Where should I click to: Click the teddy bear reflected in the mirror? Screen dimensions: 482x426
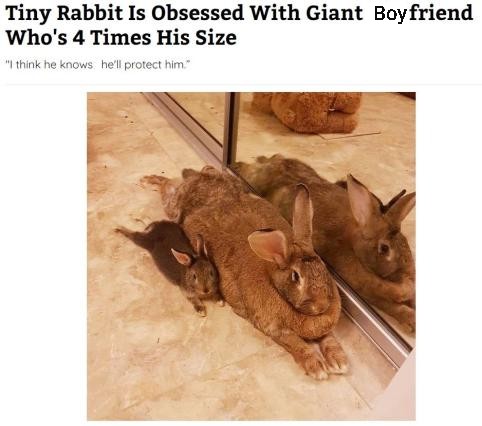tap(308, 112)
